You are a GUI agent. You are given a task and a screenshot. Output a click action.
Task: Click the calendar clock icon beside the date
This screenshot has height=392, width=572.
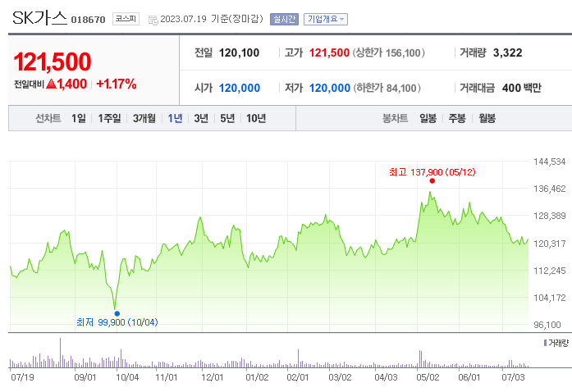click(153, 20)
